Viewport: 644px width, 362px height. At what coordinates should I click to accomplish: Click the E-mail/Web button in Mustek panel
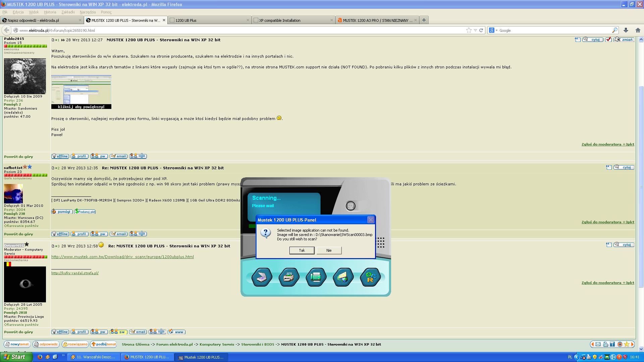(343, 277)
